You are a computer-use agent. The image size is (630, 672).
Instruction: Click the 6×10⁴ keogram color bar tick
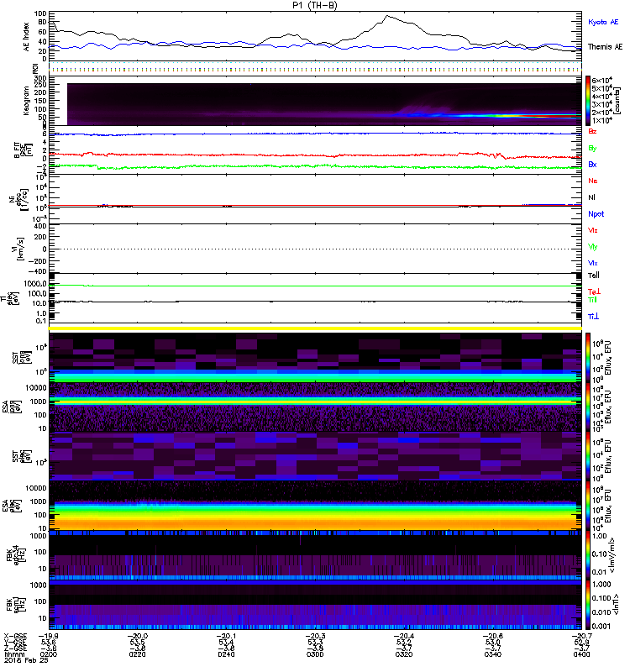pos(601,81)
